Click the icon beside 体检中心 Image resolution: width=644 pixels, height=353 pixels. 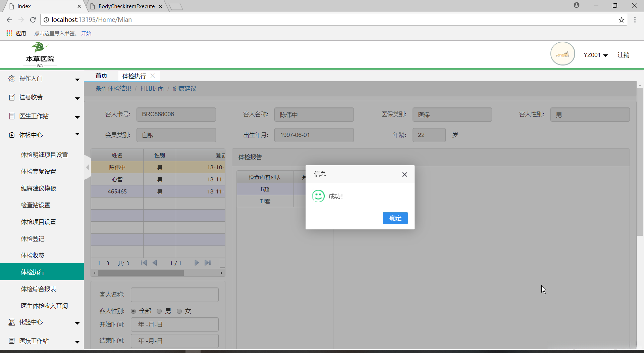point(12,135)
